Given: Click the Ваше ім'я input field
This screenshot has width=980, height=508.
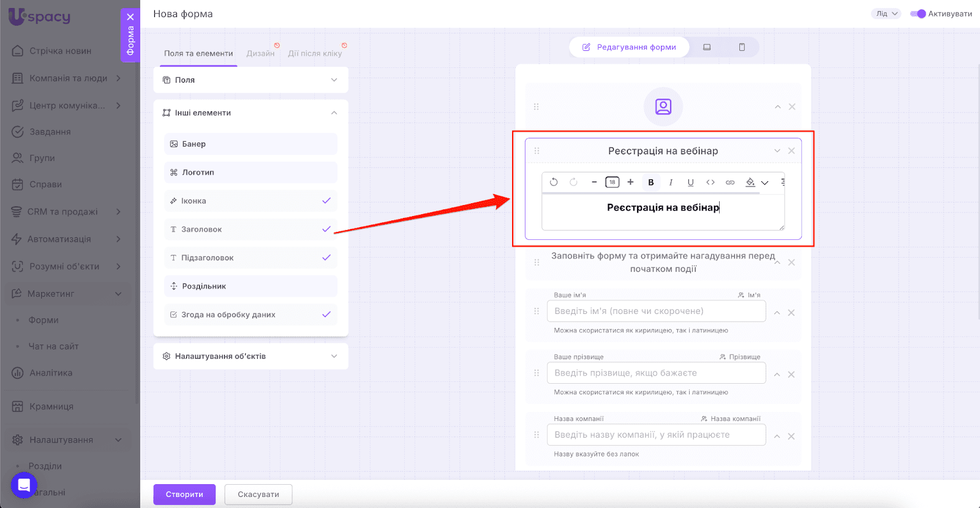Looking at the screenshot, I should (657, 311).
